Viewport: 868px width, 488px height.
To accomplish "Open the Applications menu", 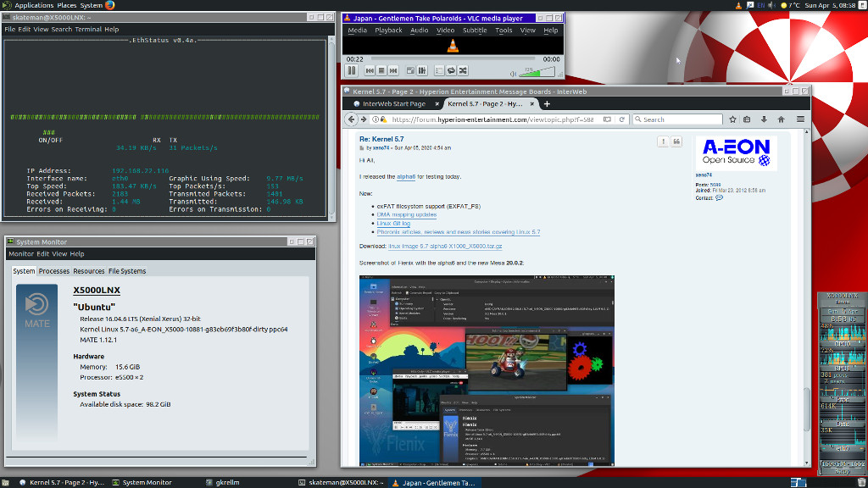I will (x=34, y=5).
